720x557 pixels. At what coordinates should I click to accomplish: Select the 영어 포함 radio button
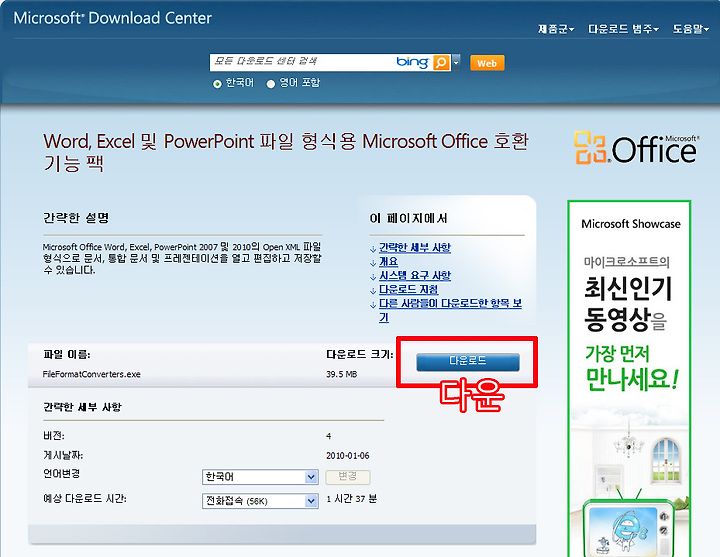(271, 84)
